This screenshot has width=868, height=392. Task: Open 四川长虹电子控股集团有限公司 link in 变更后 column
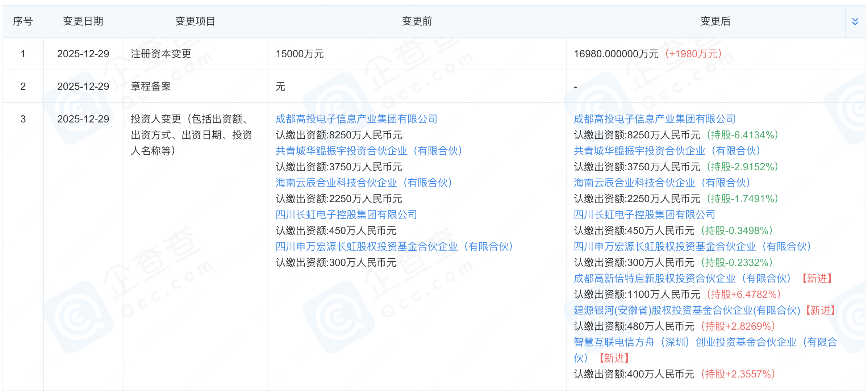644,214
